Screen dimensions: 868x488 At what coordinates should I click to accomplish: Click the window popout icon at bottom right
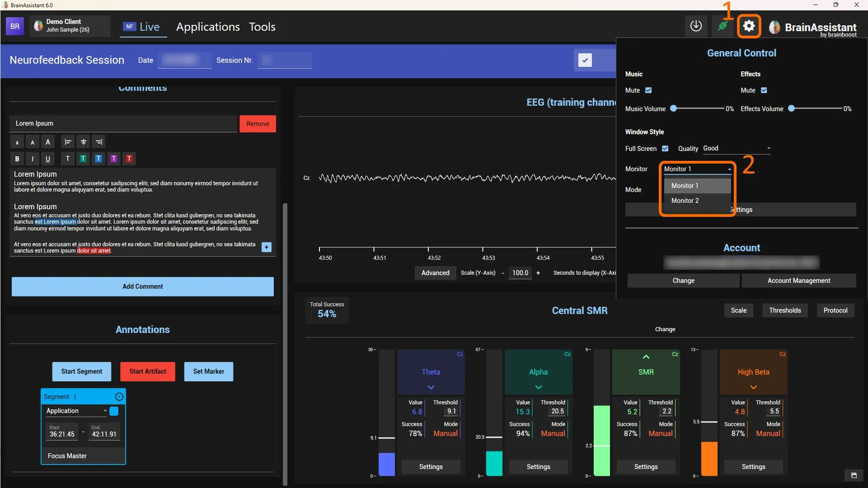tap(854, 475)
